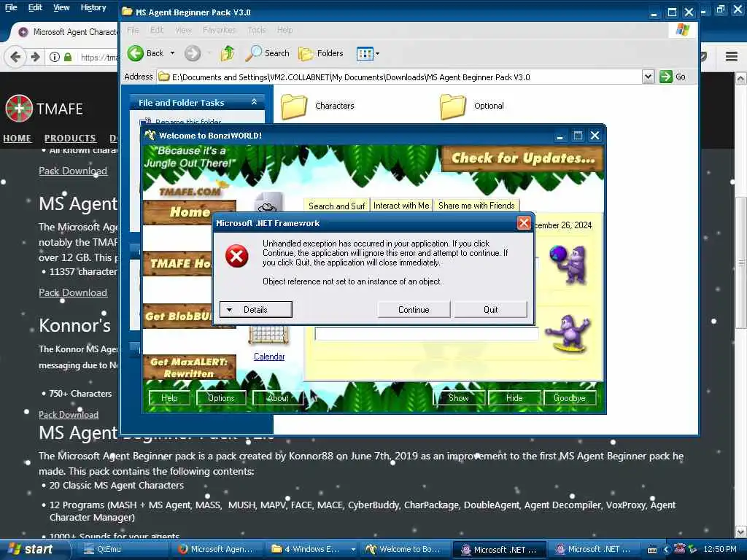Click the BonziWORLD text input field
Viewport: 747px width, 560px height.
[x=426, y=334]
